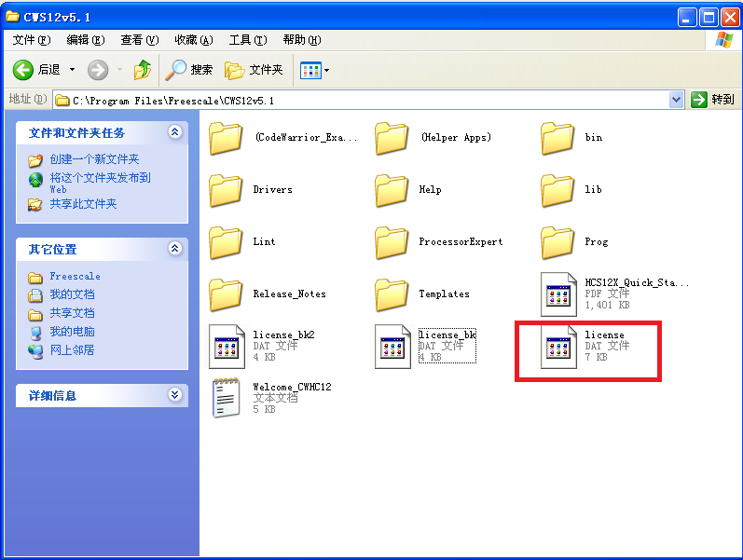The height and width of the screenshot is (560, 743).
Task: Select the license DAT file icon
Action: pyautogui.click(x=559, y=347)
